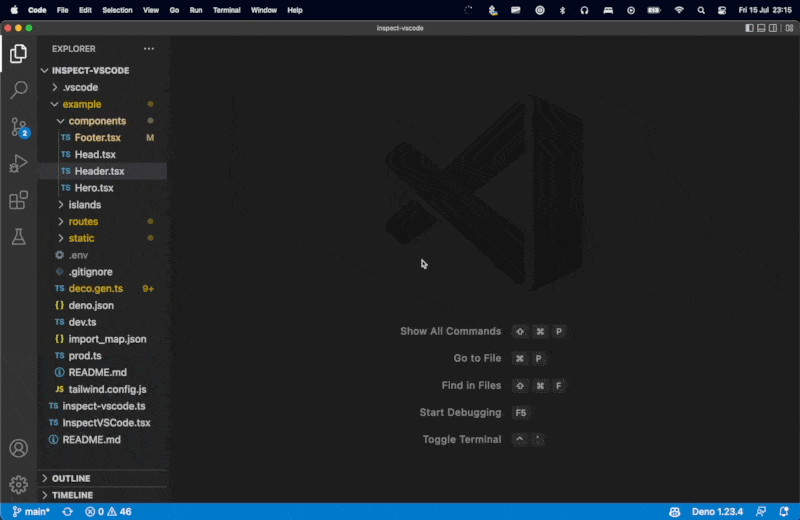Open README.md inside example folder
Screen dimensions: 800x520
(103, 373)
